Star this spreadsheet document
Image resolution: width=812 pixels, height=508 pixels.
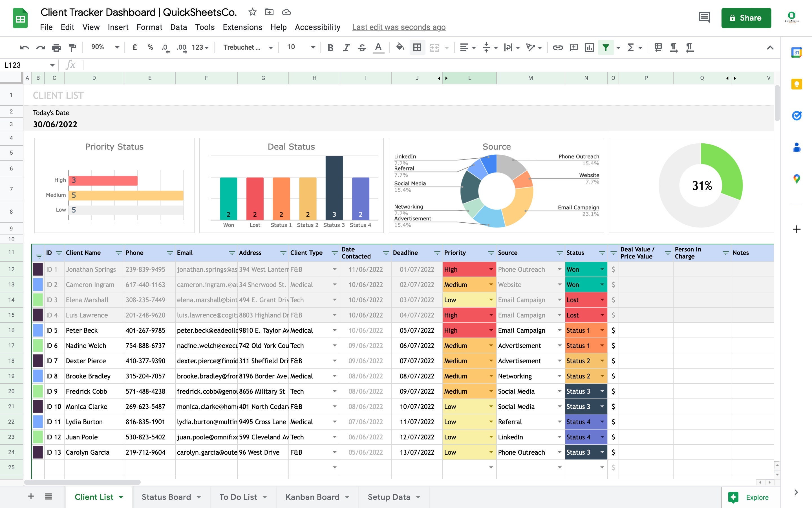(252, 12)
